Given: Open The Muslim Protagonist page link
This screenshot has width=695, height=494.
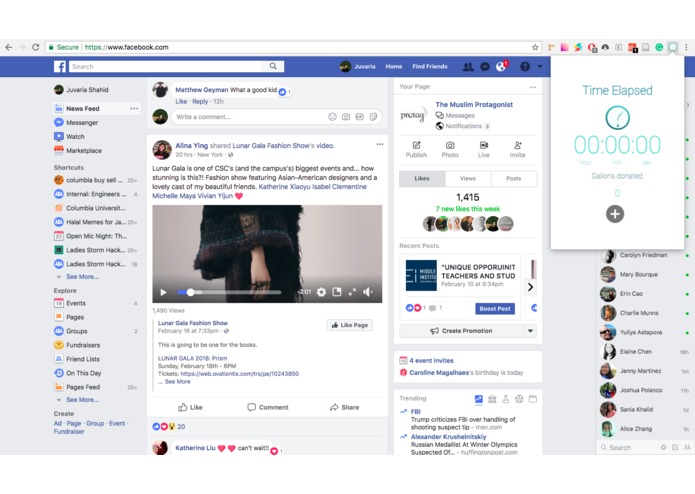Looking at the screenshot, I should pyautogui.click(x=474, y=105).
